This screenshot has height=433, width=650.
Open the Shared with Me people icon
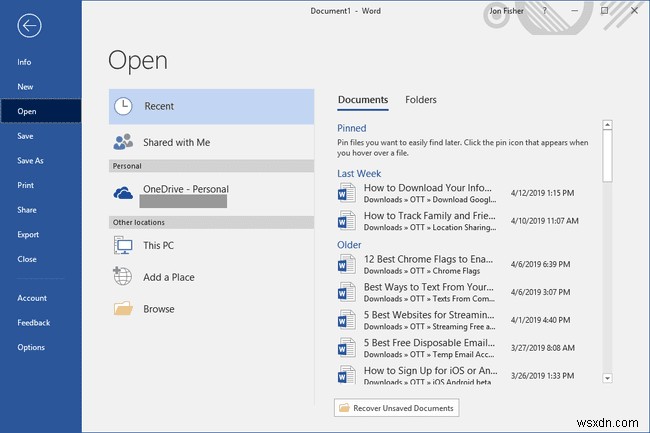point(123,142)
